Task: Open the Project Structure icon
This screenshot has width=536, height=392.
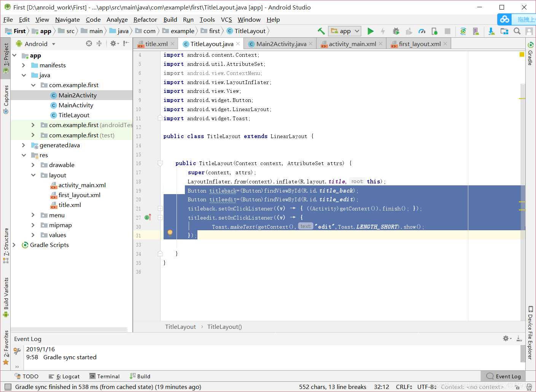Action: pos(504,31)
